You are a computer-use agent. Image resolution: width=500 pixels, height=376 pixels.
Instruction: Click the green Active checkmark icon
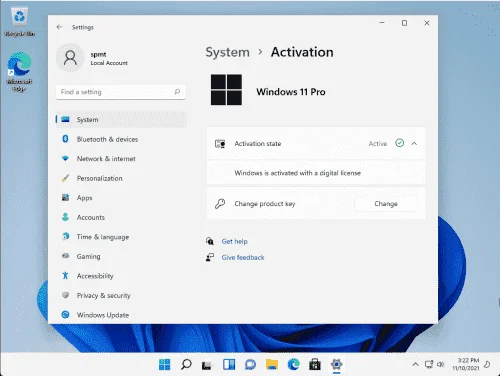coord(400,143)
